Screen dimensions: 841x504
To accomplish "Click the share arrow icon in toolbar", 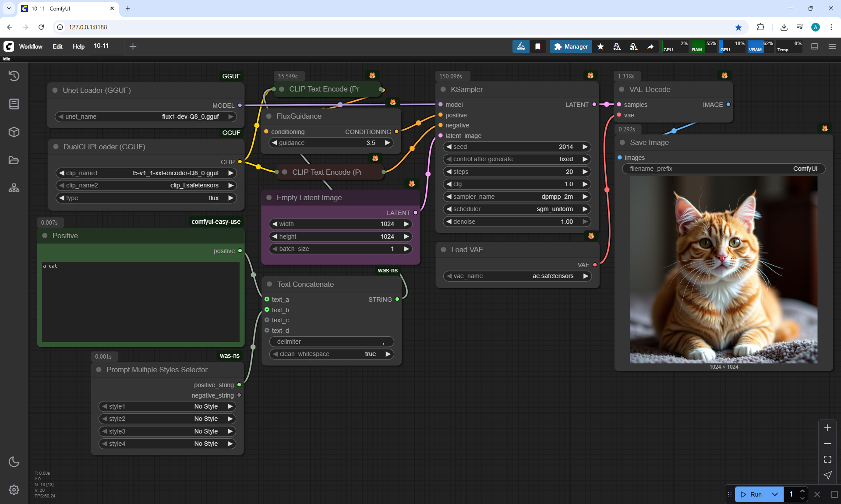I will pos(650,46).
